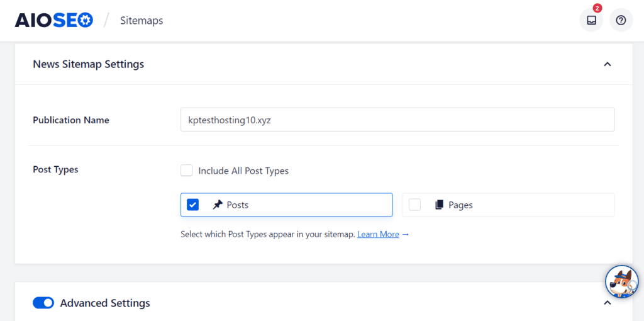Click the Advanced Settings heading text
The width and height of the screenshot is (644, 321).
[105, 303]
